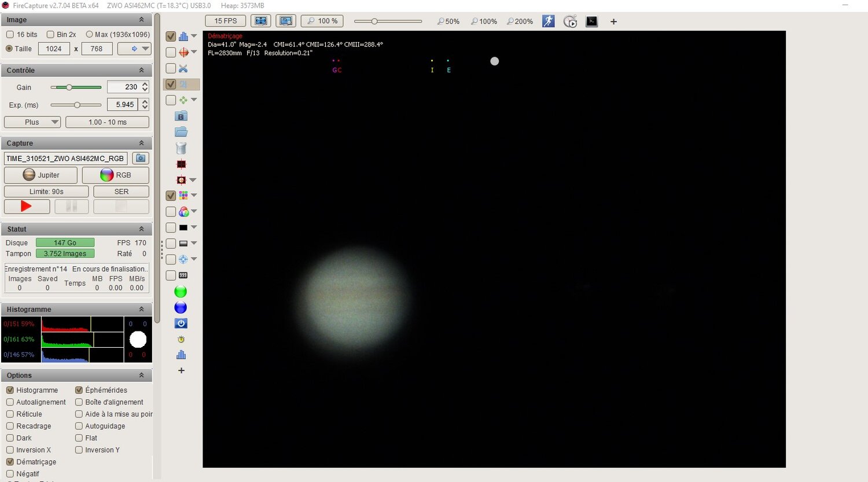Click the clock with play arrow icon
868x482 pixels.
(x=571, y=21)
